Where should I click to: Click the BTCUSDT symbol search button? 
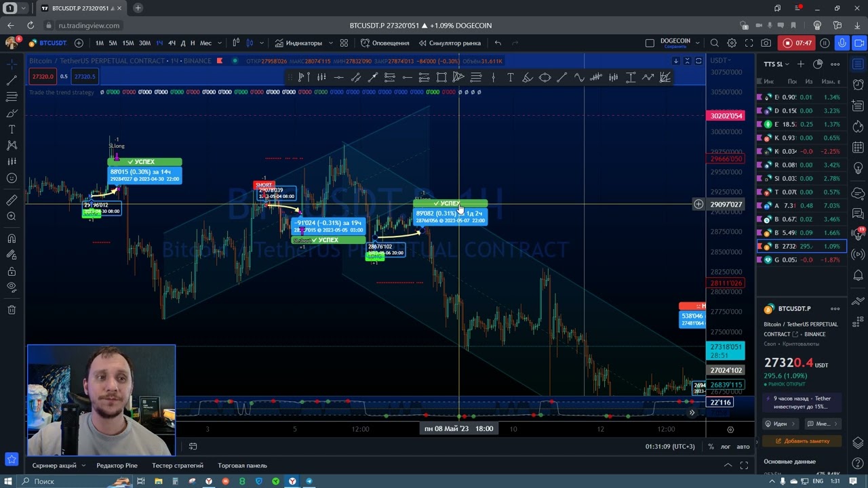click(48, 43)
